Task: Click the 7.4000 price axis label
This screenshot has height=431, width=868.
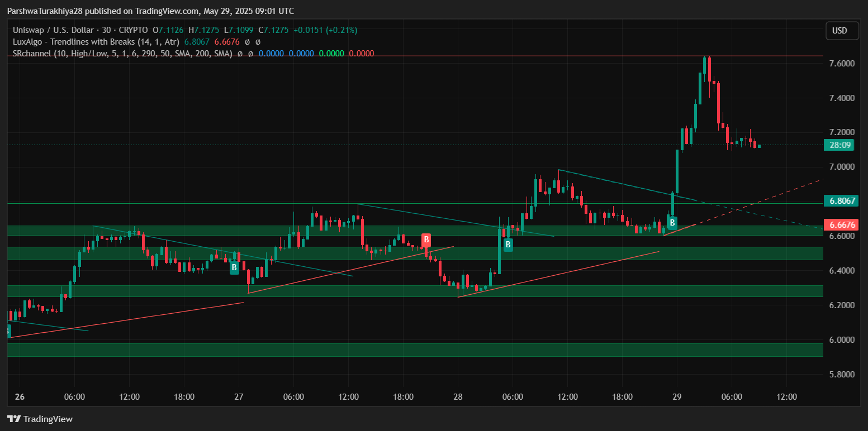Action: [x=843, y=98]
